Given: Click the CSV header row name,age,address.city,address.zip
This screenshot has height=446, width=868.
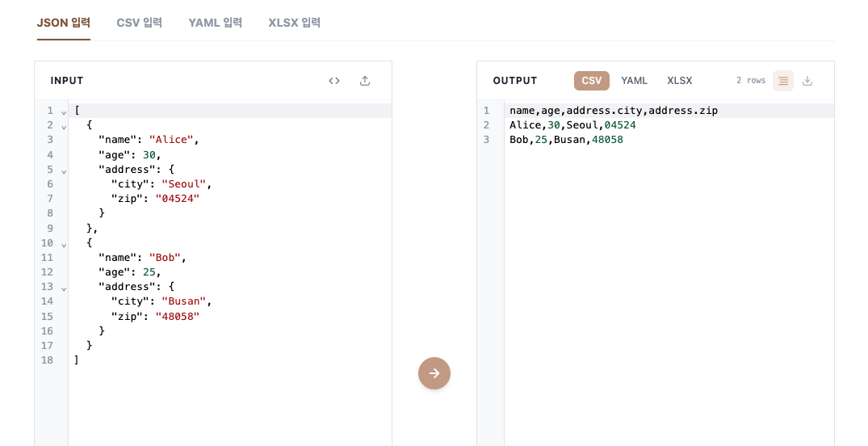Looking at the screenshot, I should (614, 110).
